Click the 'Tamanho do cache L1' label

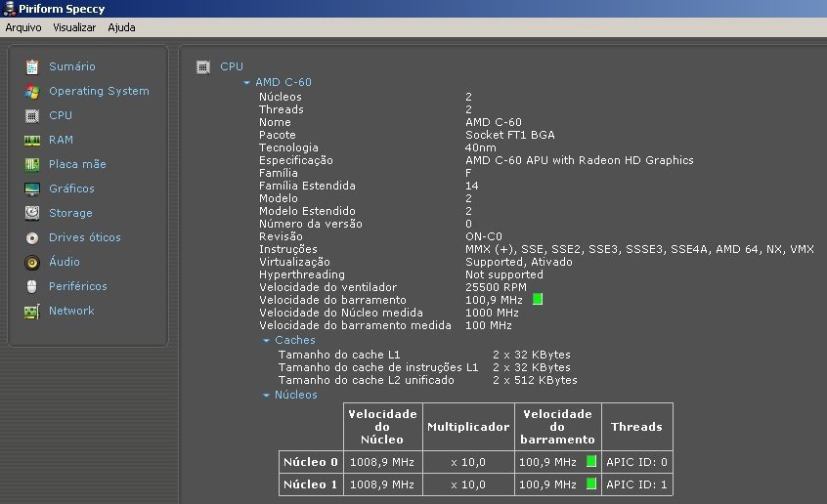click(339, 355)
